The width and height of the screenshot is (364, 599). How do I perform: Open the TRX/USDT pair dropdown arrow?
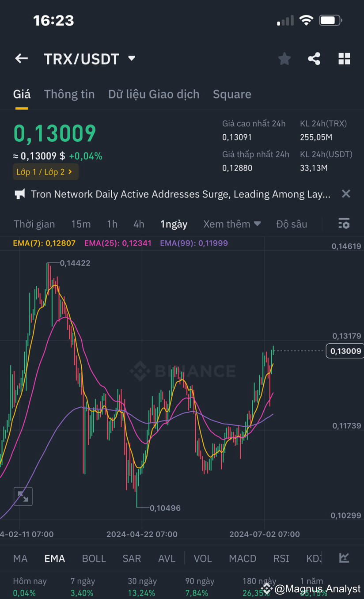point(131,58)
